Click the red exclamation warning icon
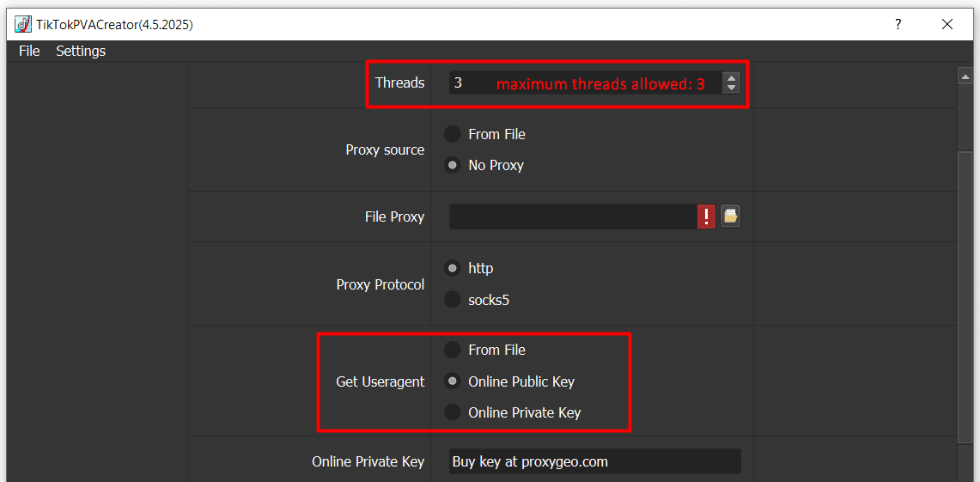 [x=706, y=217]
